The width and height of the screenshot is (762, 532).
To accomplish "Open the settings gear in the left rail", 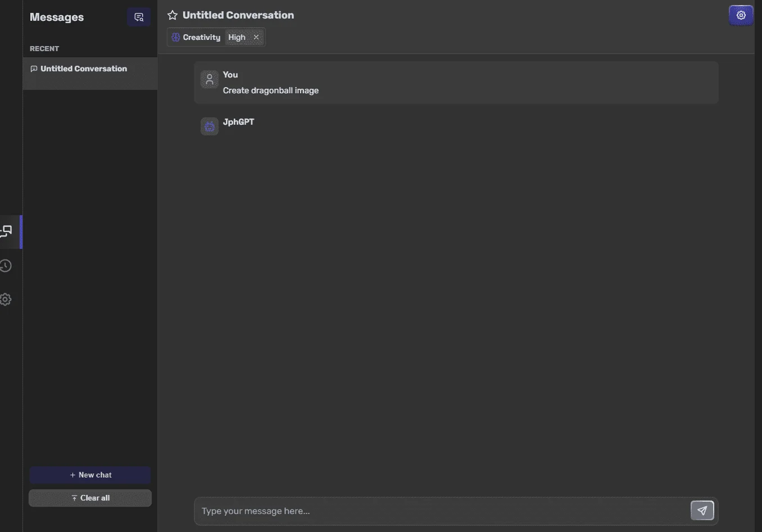I will [6, 299].
